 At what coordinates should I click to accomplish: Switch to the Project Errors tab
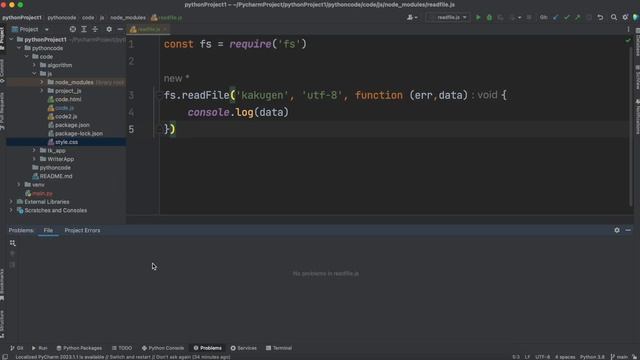[82, 231]
